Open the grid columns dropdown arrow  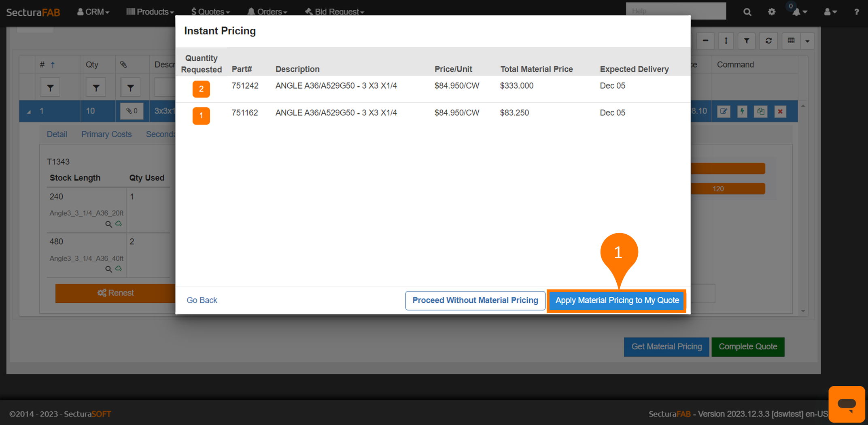pyautogui.click(x=807, y=41)
